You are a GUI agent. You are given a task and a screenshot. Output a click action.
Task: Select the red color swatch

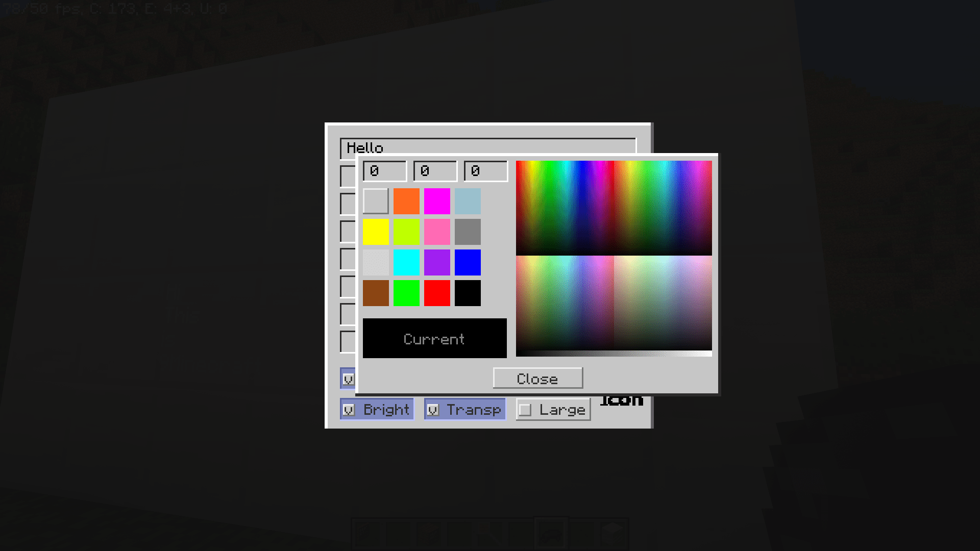(436, 292)
